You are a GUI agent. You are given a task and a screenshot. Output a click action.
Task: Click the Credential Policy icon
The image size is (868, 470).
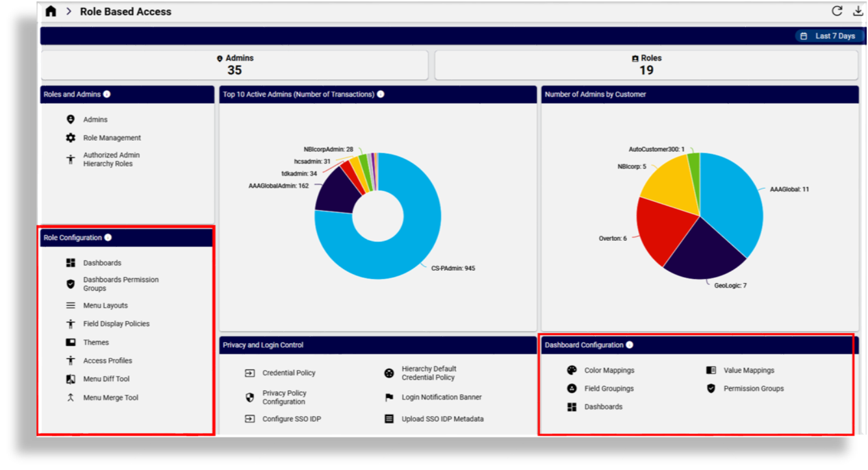pos(249,373)
